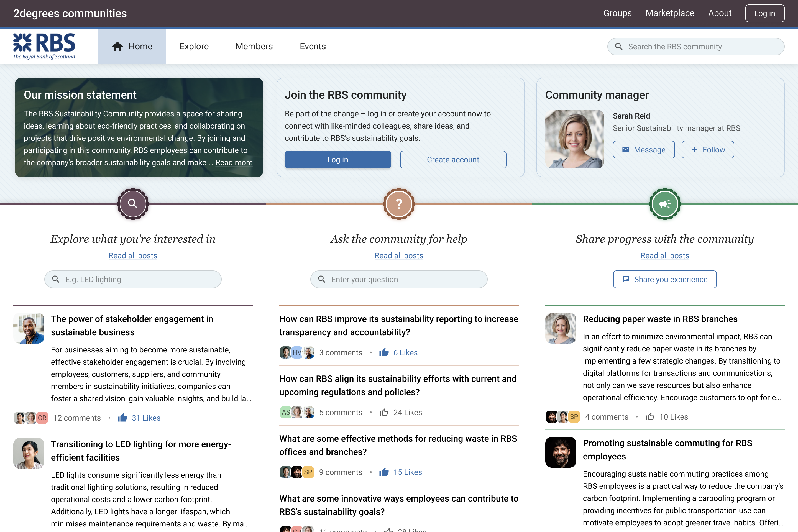Click the SP avatar on paper waste post

(x=574, y=417)
